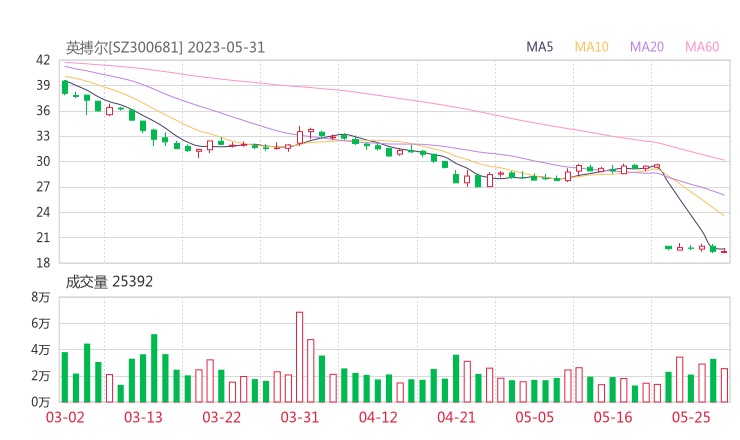Click the 03-22 date axis label
The width and height of the screenshot is (740, 440).
coord(221,417)
